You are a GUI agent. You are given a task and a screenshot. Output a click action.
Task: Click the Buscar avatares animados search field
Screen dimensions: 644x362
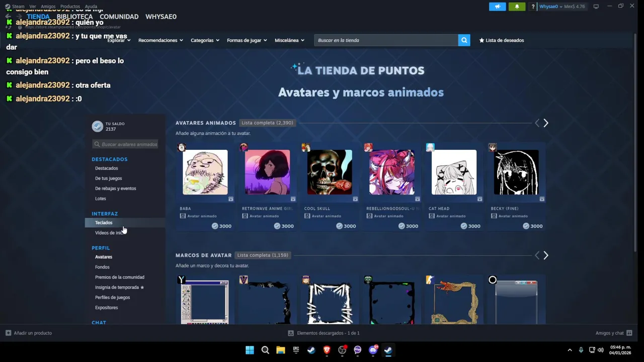(x=125, y=144)
